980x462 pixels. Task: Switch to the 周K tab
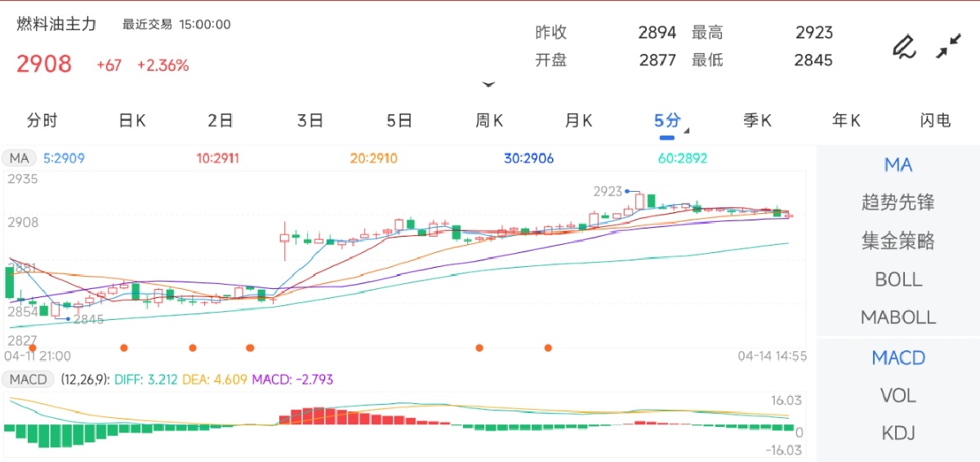pyautogui.click(x=489, y=121)
